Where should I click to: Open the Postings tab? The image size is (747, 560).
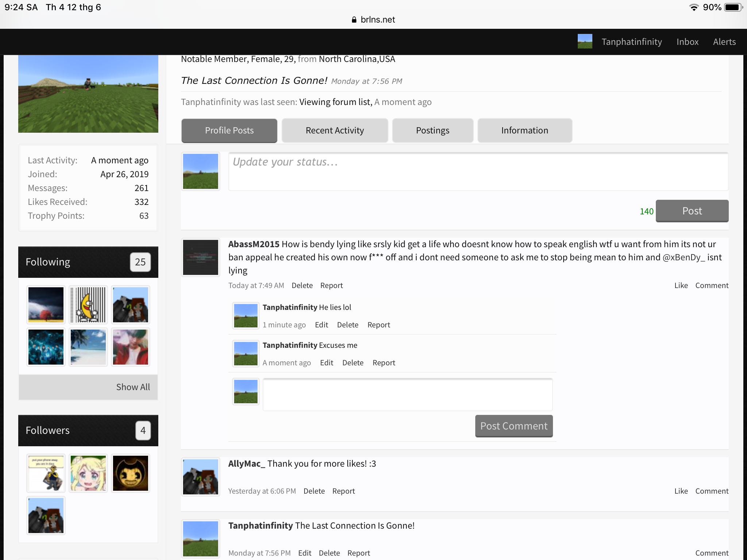click(x=433, y=131)
